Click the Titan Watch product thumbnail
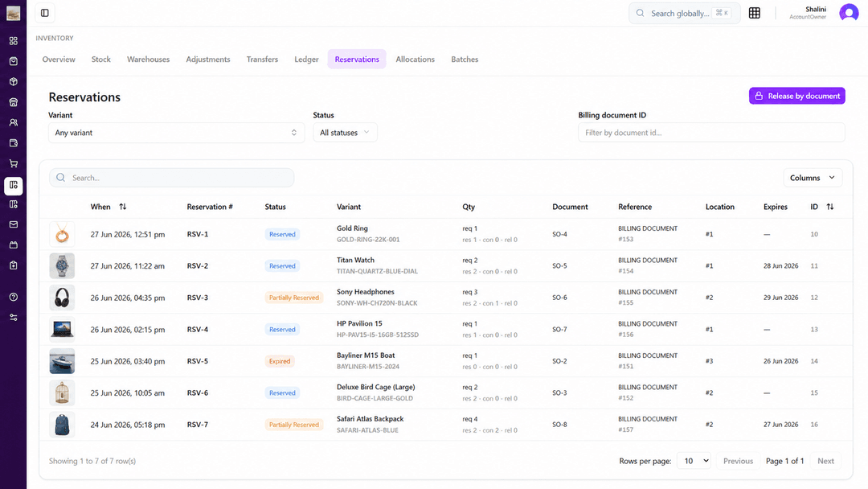The width and height of the screenshot is (868, 489). point(62,266)
